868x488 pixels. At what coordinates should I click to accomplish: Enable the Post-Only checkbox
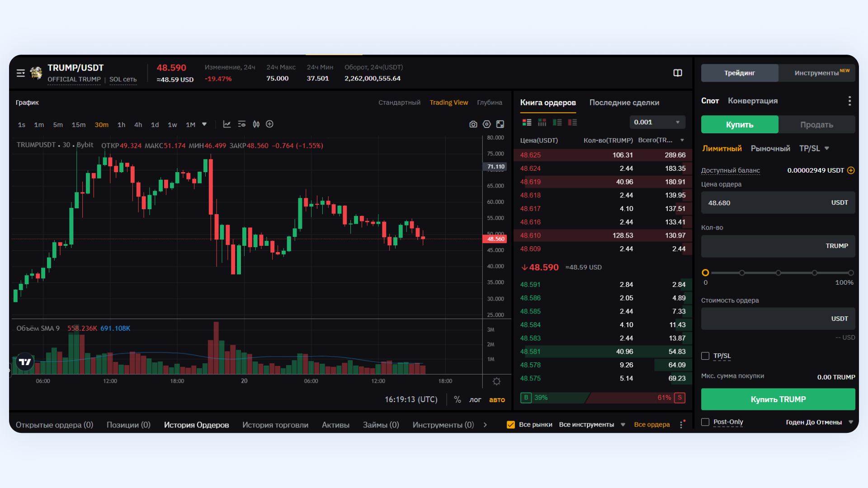coord(705,422)
